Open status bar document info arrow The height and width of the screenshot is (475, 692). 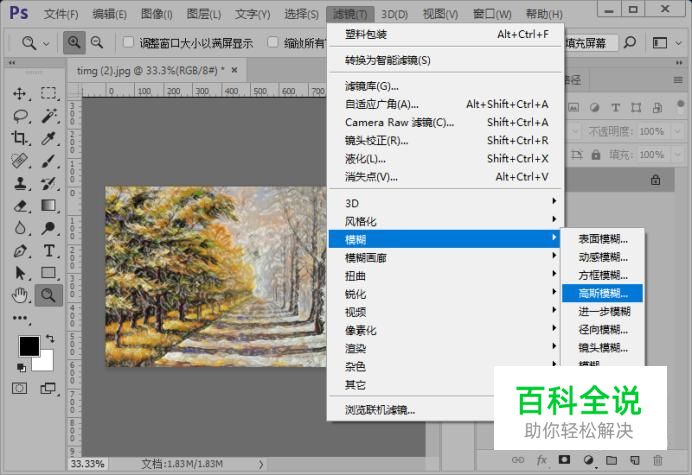point(261,464)
